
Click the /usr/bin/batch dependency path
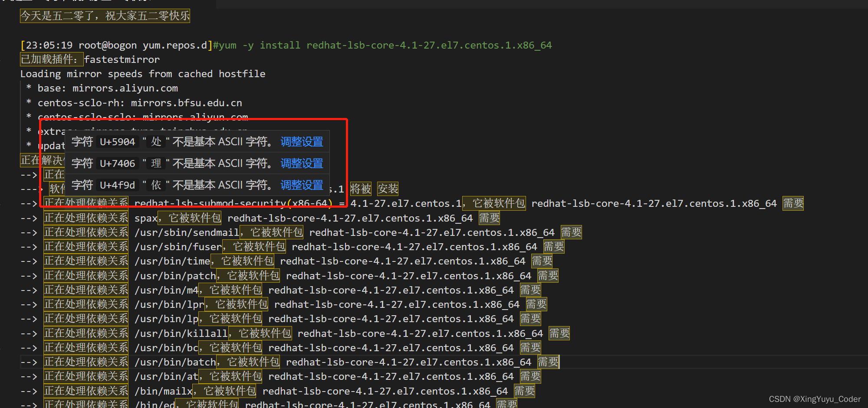pyautogui.click(x=175, y=362)
